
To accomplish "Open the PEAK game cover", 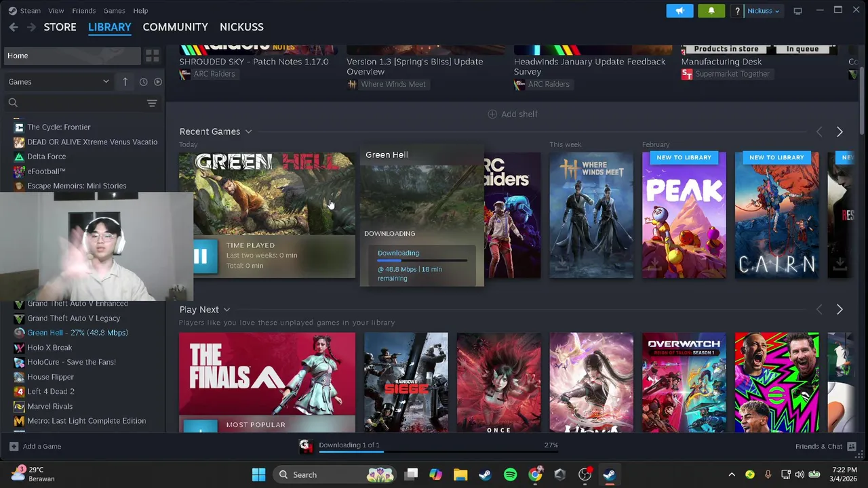I will point(684,215).
